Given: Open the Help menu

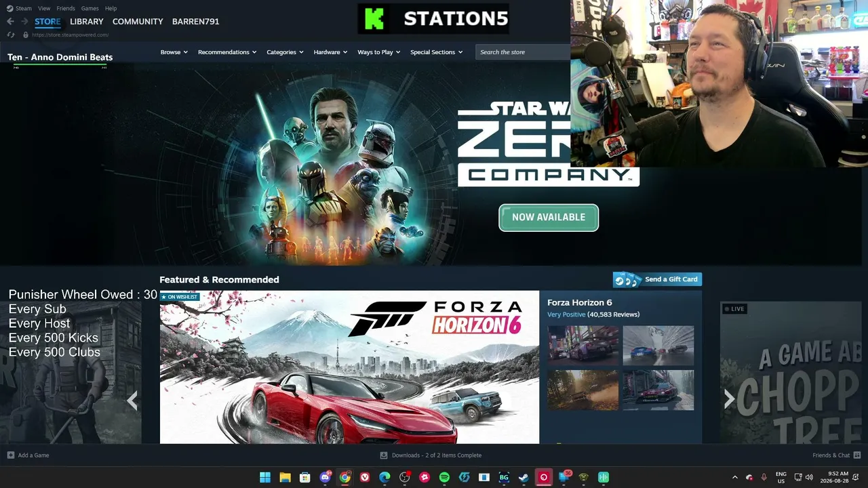Looking at the screenshot, I should (111, 8).
